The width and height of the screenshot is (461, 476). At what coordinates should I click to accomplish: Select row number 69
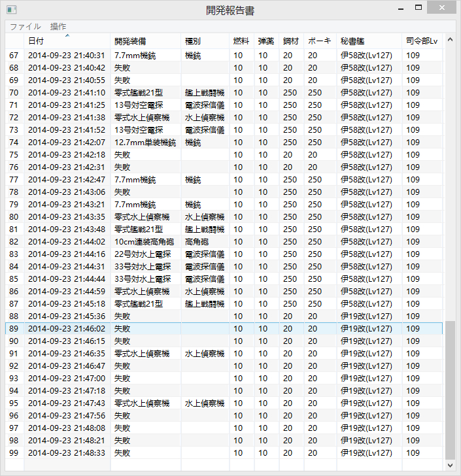pos(14,80)
